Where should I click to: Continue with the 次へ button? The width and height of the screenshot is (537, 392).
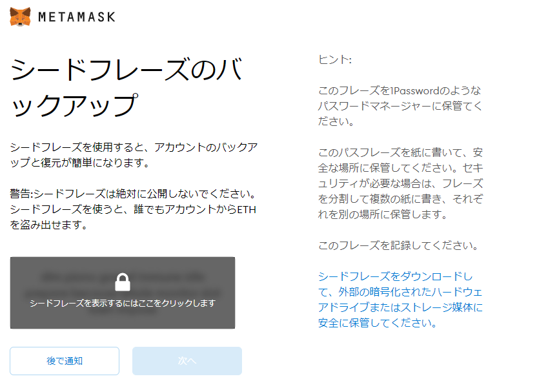point(187,361)
